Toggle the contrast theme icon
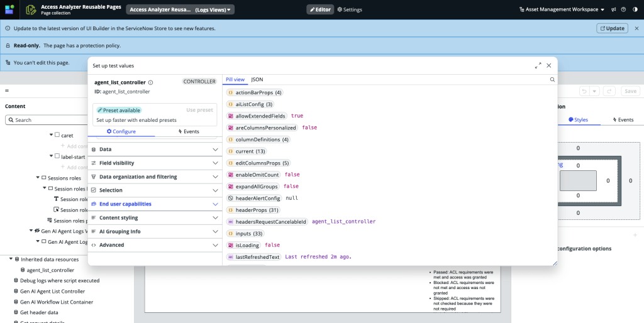Screen dimensions: 644x323 635,9
